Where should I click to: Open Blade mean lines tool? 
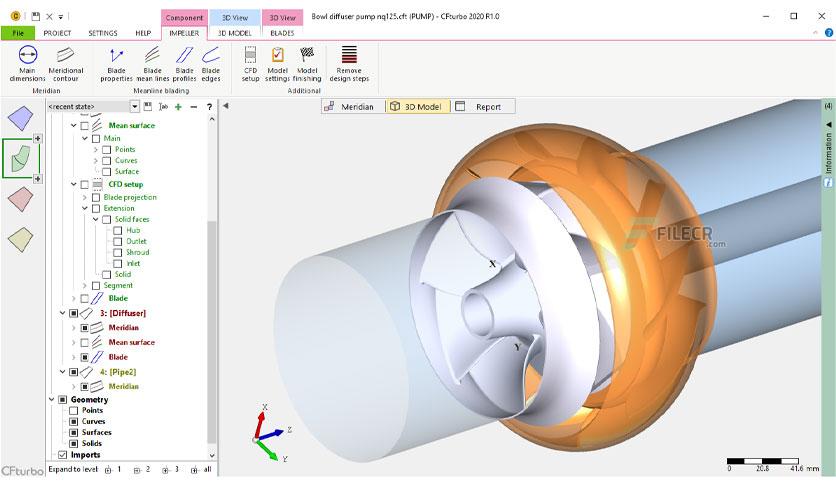[x=152, y=63]
